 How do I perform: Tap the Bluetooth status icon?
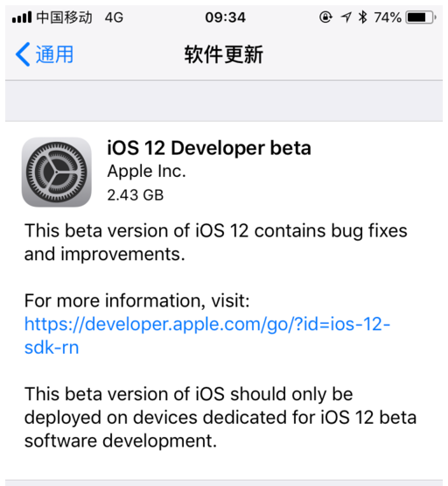(x=362, y=17)
